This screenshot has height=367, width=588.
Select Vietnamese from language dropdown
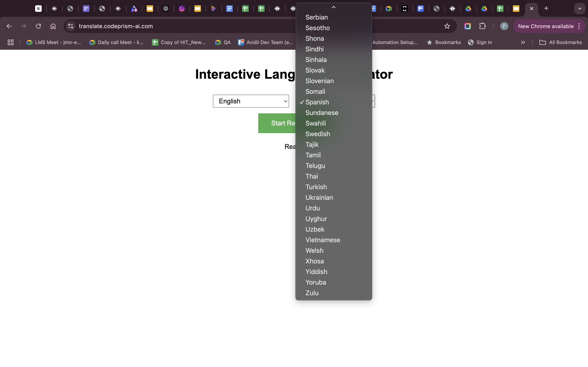323,240
